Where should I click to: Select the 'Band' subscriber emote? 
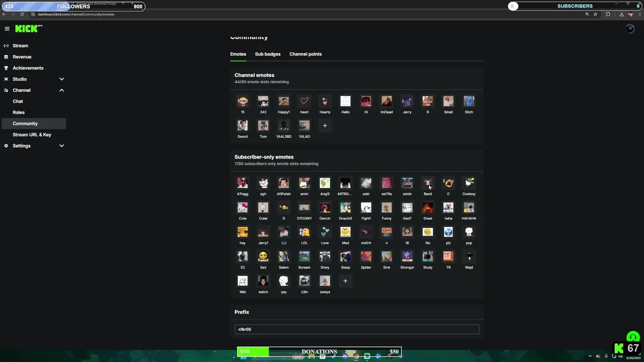tap(428, 183)
